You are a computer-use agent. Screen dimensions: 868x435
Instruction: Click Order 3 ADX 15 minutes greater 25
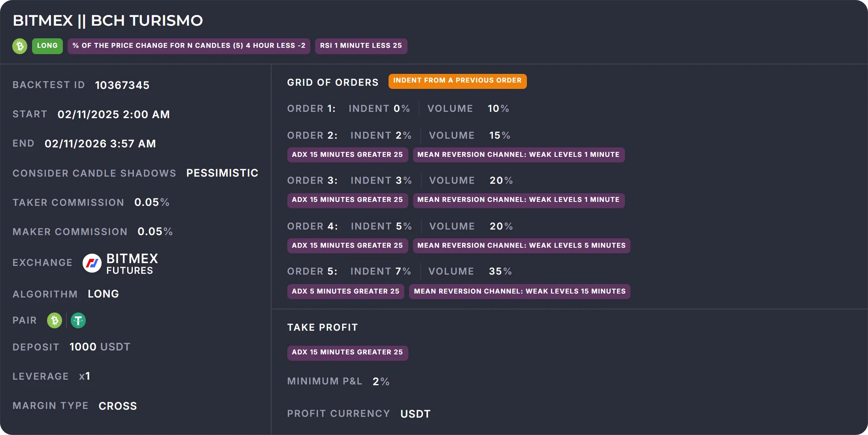[347, 200]
